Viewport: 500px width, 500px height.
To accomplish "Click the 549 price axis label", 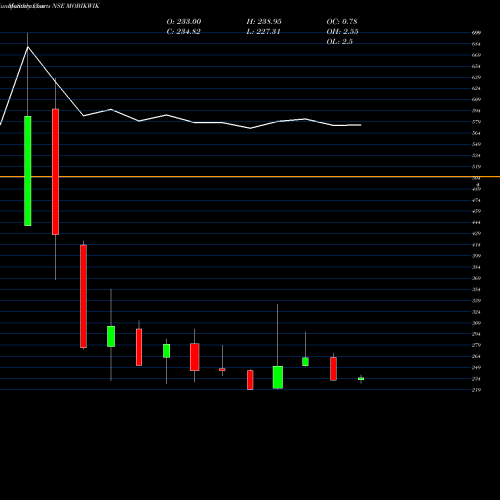I will [x=476, y=144].
